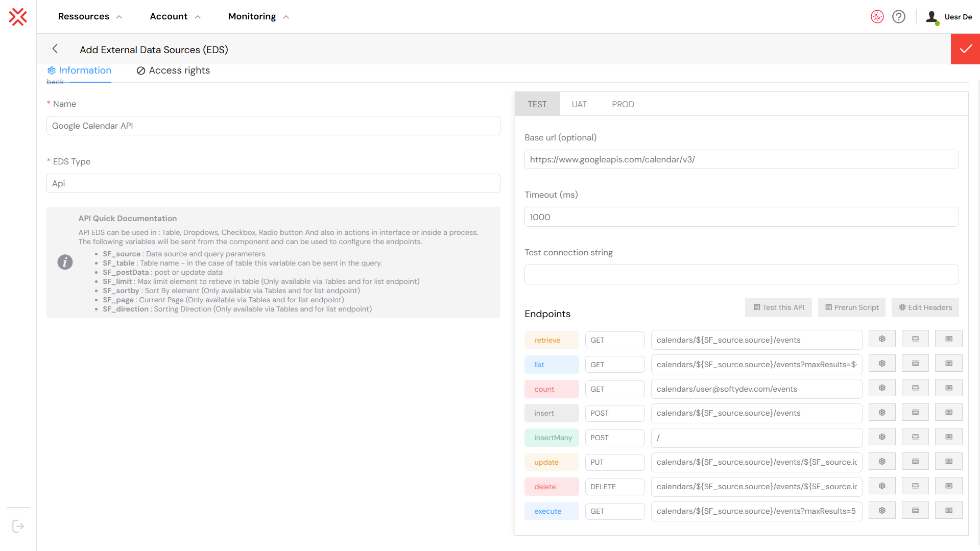The height and width of the screenshot is (551, 980).
Task: Click the insertMany endpoint label
Action: [552, 438]
